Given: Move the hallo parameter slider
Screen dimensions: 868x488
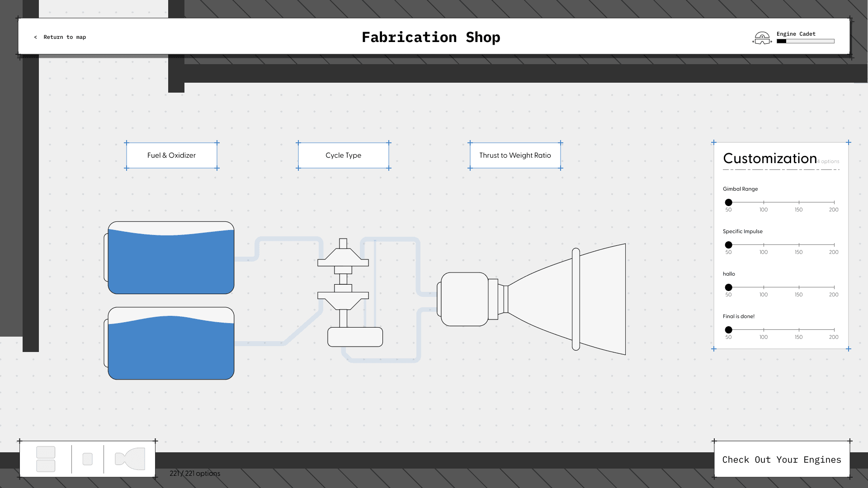Looking at the screenshot, I should [x=728, y=286].
